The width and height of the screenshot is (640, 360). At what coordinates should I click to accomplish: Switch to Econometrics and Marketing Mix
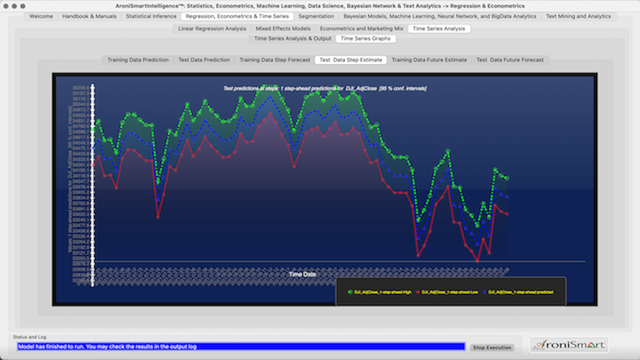[x=361, y=29]
